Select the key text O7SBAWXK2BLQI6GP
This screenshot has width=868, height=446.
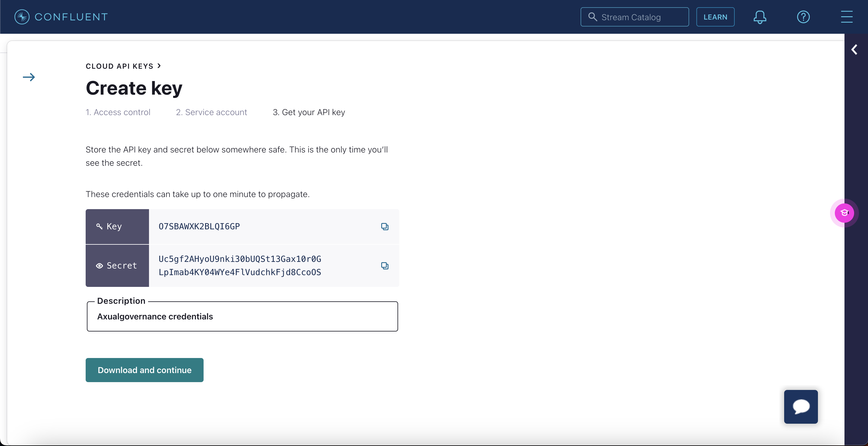click(x=199, y=227)
